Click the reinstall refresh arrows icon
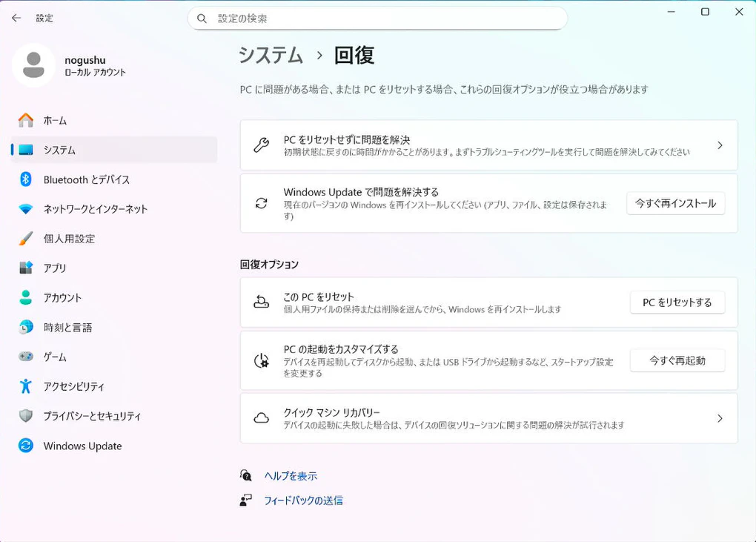Viewport: 756px width, 542px height. click(262, 203)
